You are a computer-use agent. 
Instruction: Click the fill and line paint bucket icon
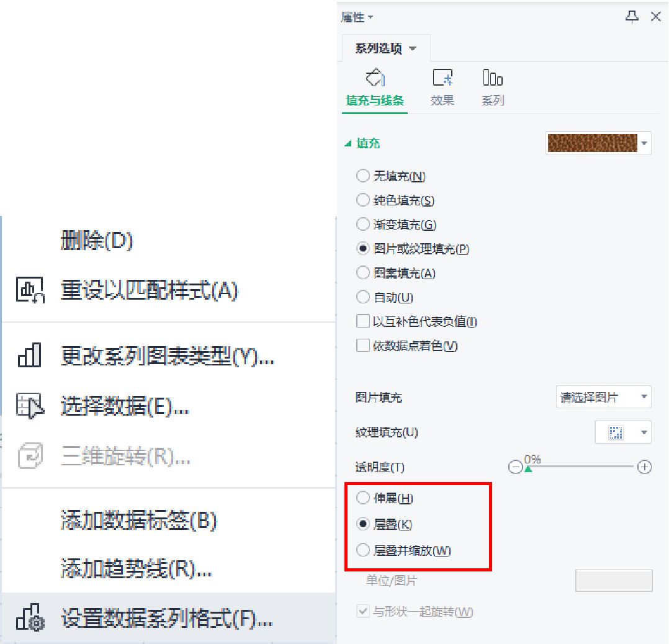click(375, 78)
